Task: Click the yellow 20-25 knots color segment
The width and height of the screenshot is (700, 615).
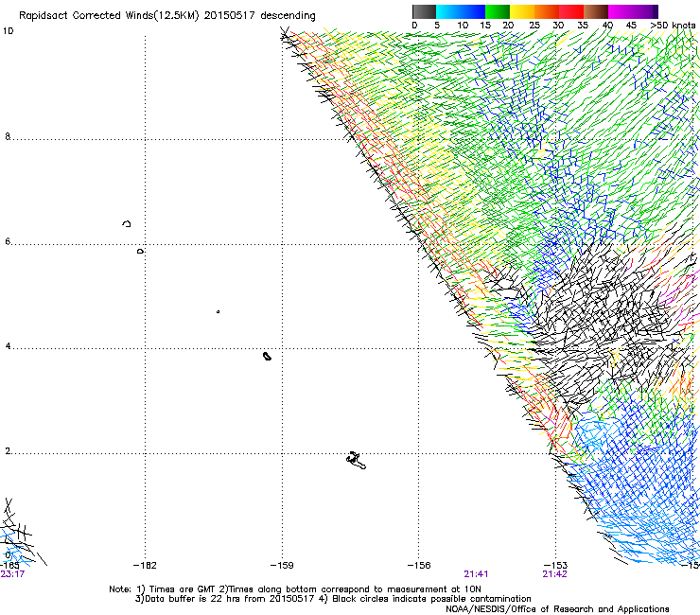Action: [522, 12]
